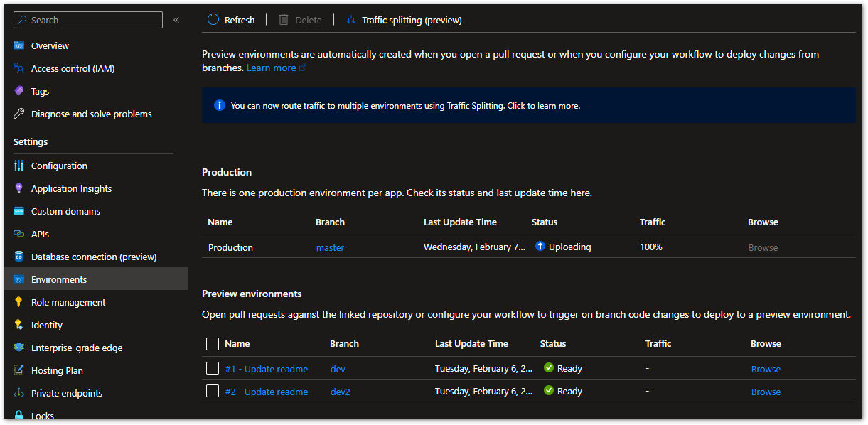Open the master branch link

click(330, 247)
